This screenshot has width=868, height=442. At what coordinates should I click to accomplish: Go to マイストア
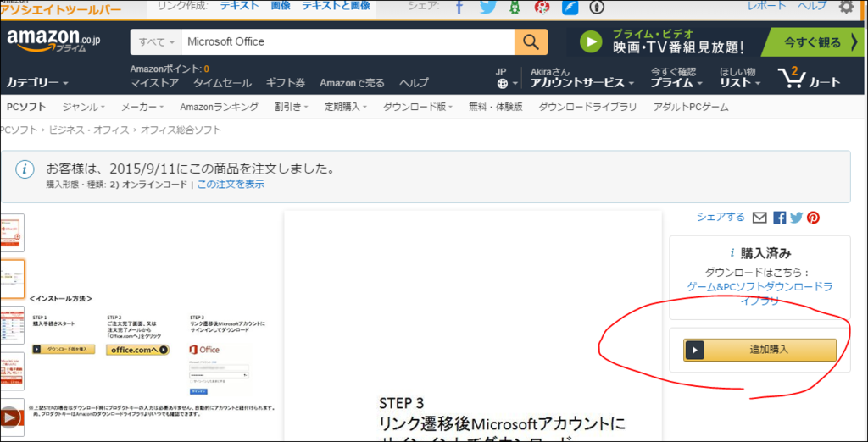pyautogui.click(x=154, y=84)
